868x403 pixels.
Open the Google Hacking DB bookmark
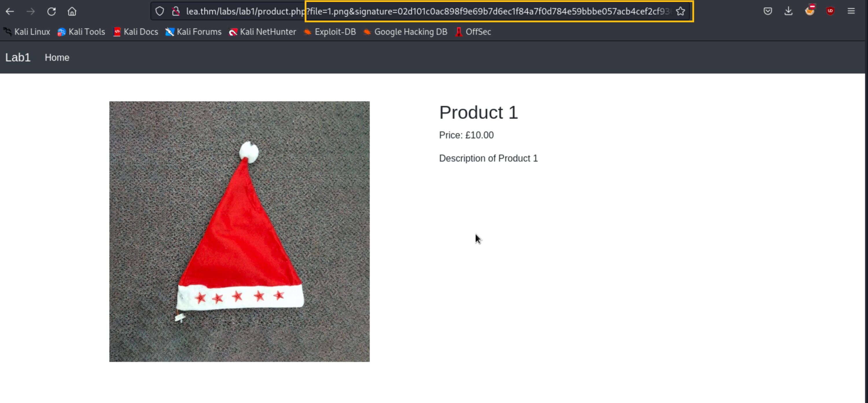point(405,32)
